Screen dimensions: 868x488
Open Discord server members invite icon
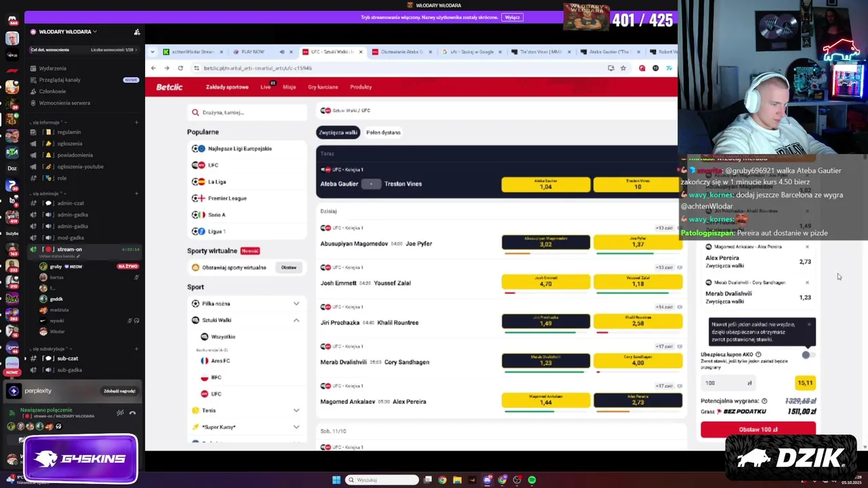137,32
